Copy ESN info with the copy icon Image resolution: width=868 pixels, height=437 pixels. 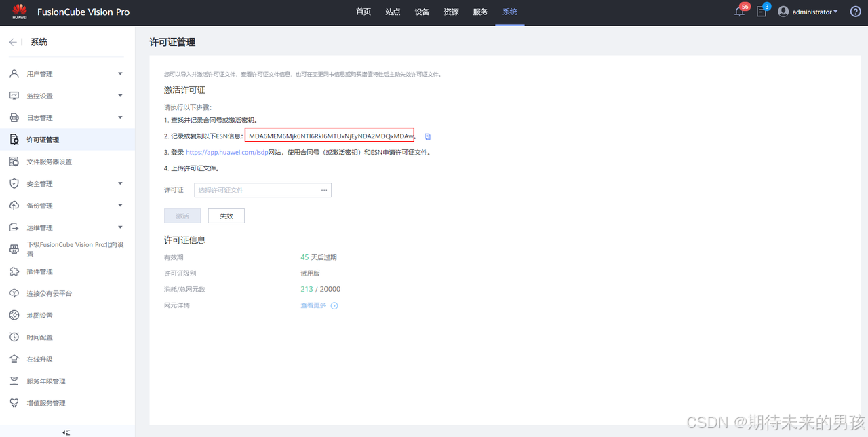(x=427, y=136)
